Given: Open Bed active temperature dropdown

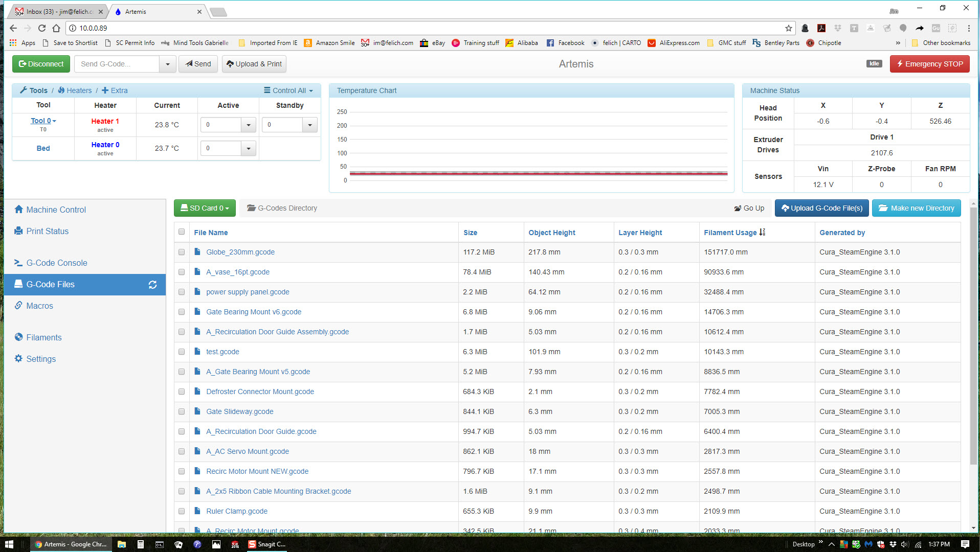Looking at the screenshot, I should (249, 148).
